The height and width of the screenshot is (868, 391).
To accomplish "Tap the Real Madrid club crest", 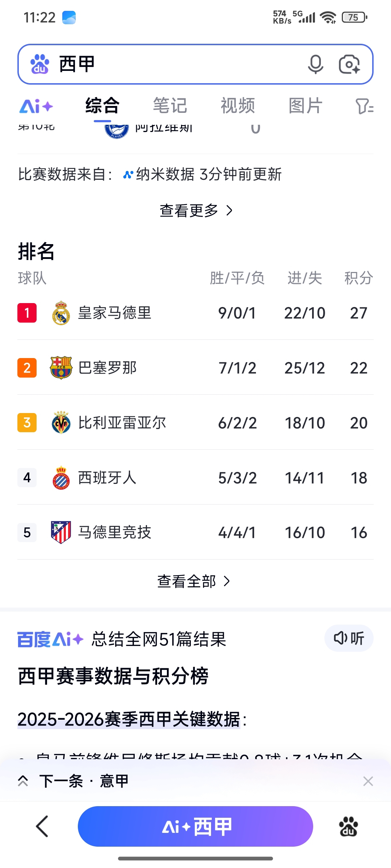I will pyautogui.click(x=61, y=313).
